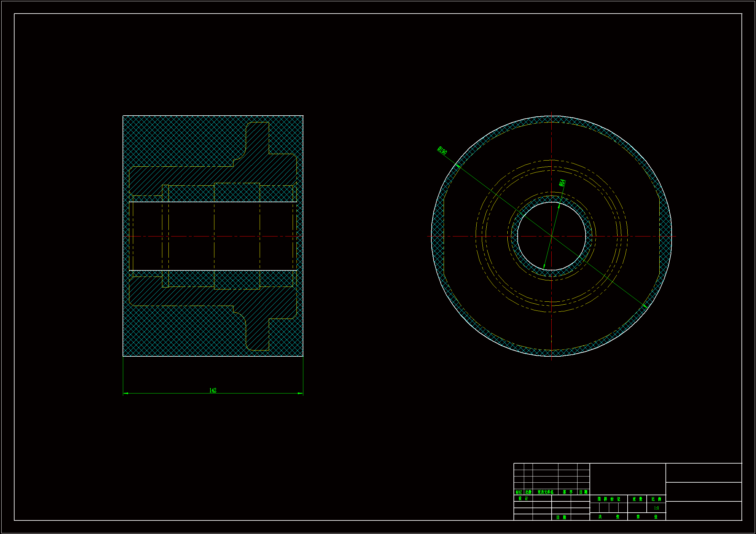Screen dimensions: 756x534
Task: Click center point of circular front view
Action: tap(552, 236)
